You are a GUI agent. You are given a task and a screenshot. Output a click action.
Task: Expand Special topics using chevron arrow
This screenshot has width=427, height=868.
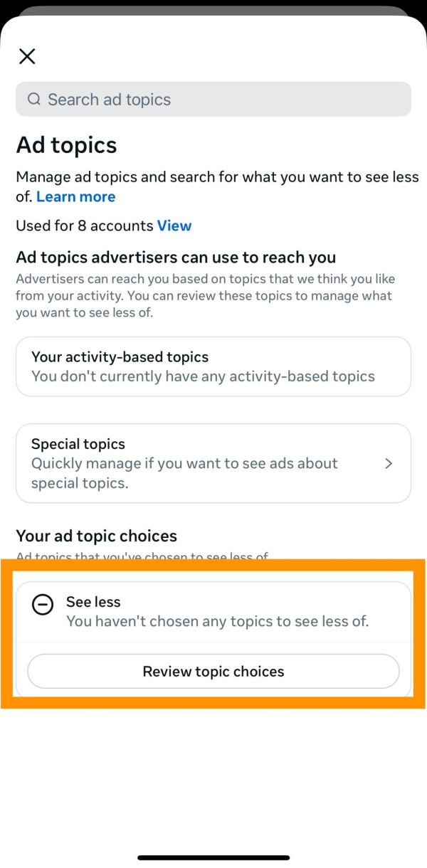point(389,464)
